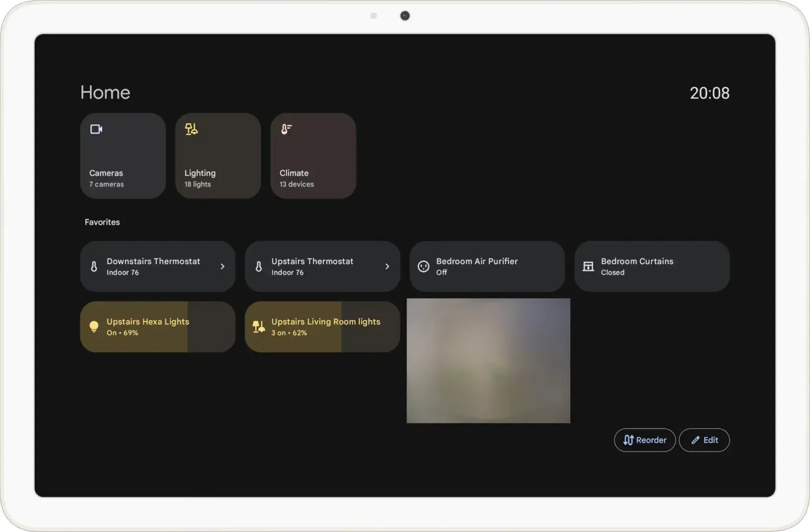The image size is (810, 532).
Task: Click the Bedroom Air Purifier outlet icon
Action: pyautogui.click(x=423, y=266)
